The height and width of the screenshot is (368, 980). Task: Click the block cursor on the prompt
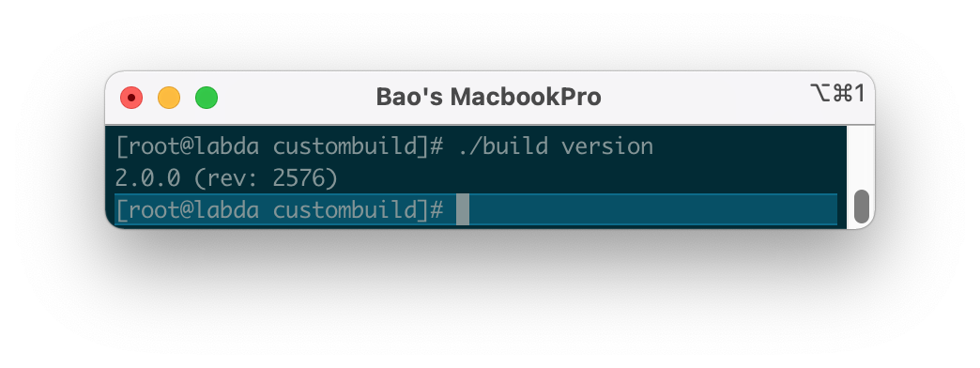(463, 209)
